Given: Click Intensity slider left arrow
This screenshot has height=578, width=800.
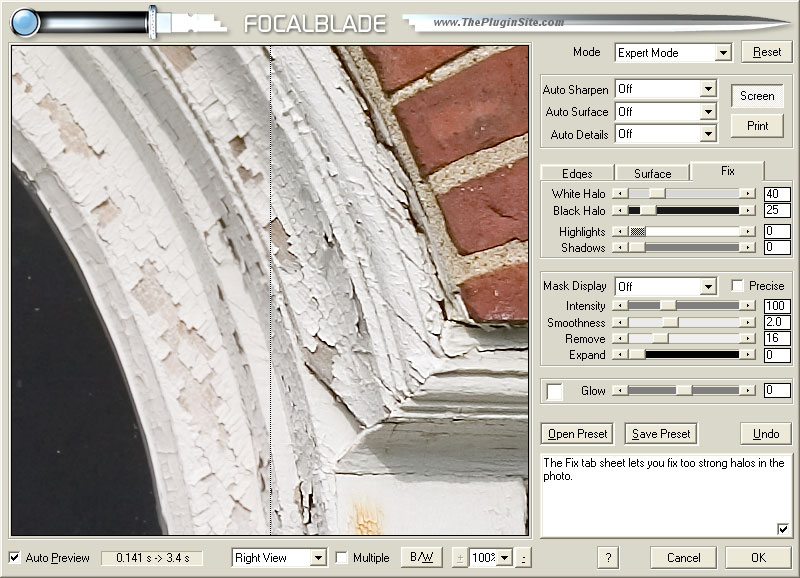Looking at the screenshot, I should coord(620,306).
